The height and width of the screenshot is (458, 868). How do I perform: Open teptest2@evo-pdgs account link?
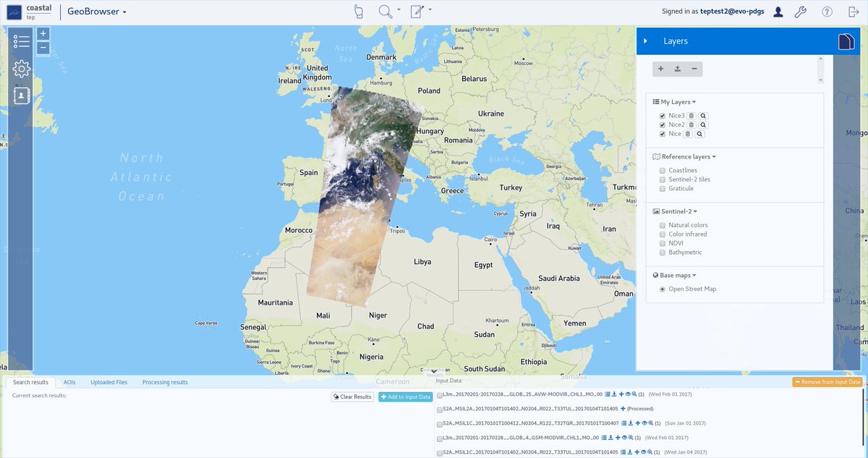coord(732,12)
